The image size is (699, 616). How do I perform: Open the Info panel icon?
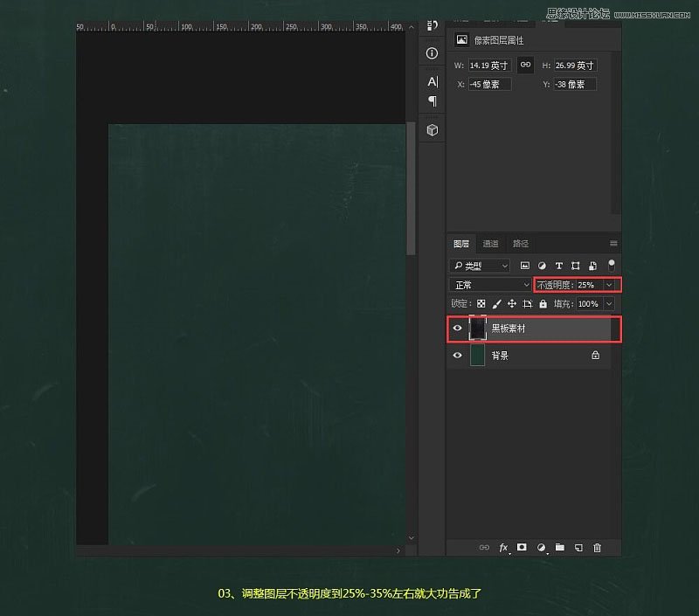[x=433, y=53]
